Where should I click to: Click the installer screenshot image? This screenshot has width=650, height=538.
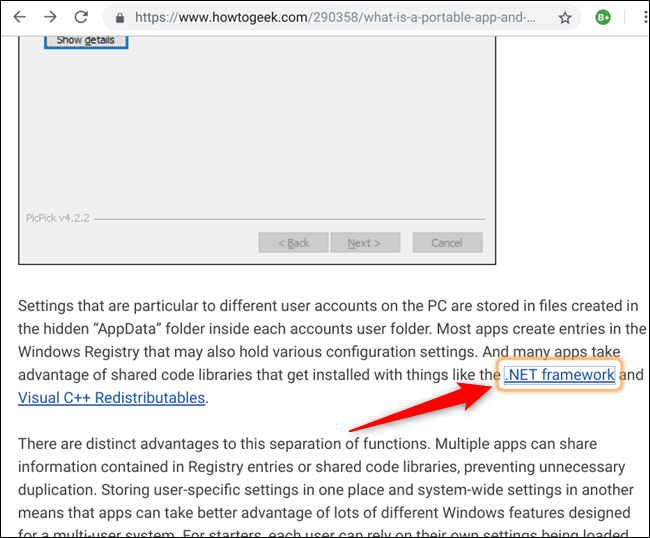point(257,150)
